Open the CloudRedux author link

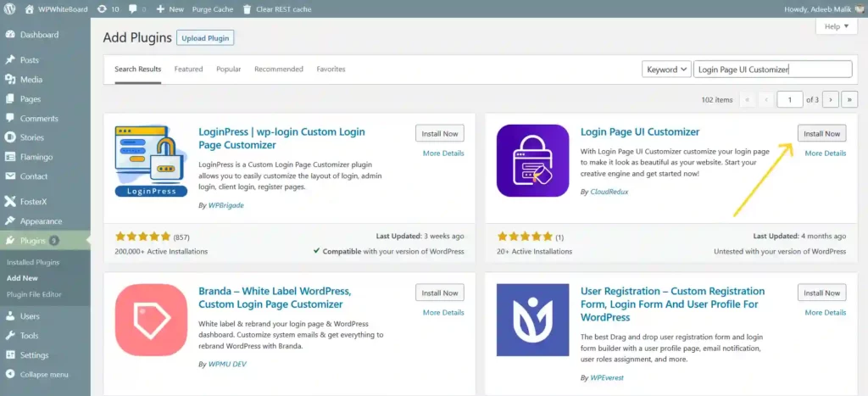(x=609, y=192)
